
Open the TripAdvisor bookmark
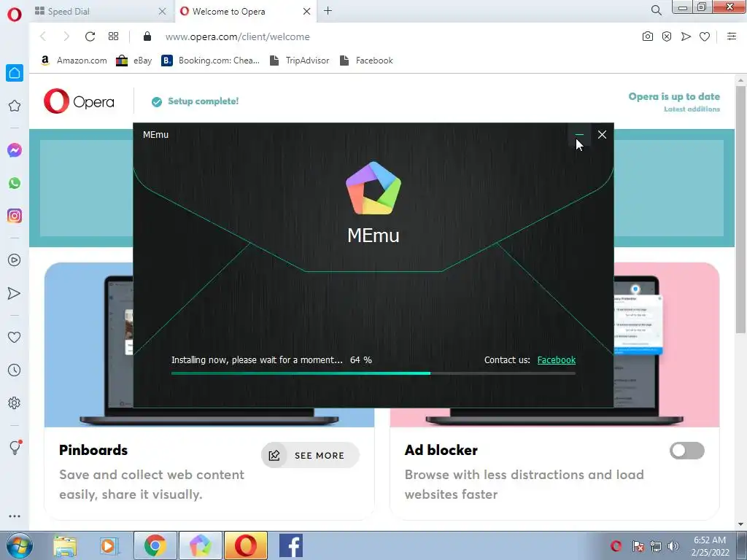coord(300,61)
